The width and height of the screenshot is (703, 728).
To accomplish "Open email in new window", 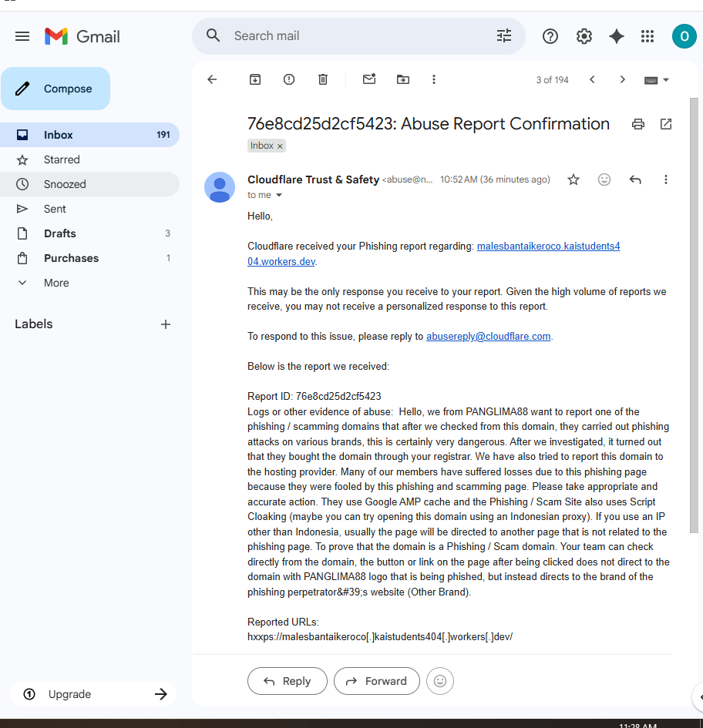I will point(666,124).
